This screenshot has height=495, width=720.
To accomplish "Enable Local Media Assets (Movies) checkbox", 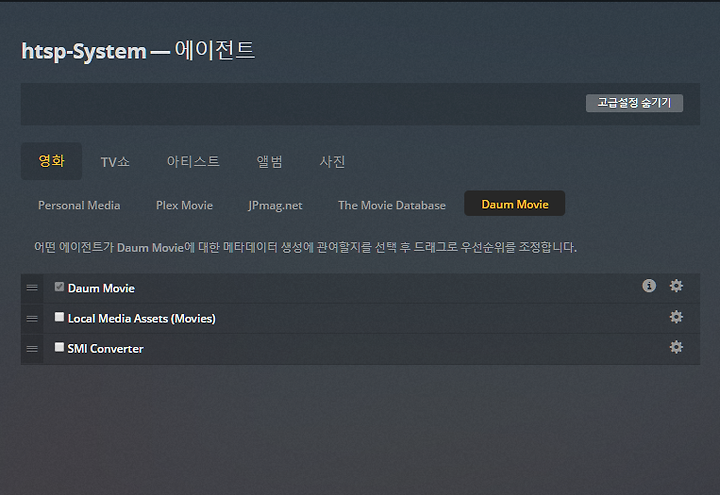I will pyautogui.click(x=59, y=317).
